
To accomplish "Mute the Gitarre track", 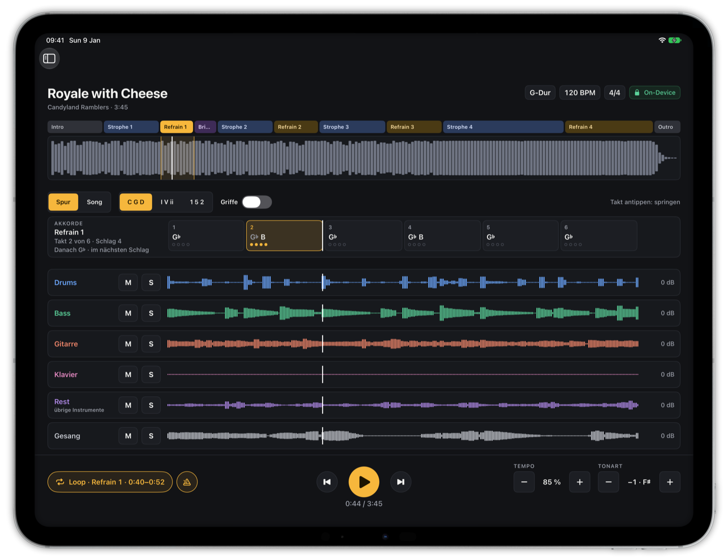I will pyautogui.click(x=128, y=344).
